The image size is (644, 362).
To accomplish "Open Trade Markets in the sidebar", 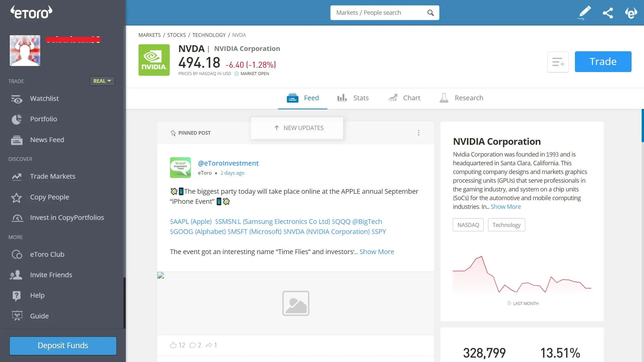I will pyautogui.click(x=53, y=176).
